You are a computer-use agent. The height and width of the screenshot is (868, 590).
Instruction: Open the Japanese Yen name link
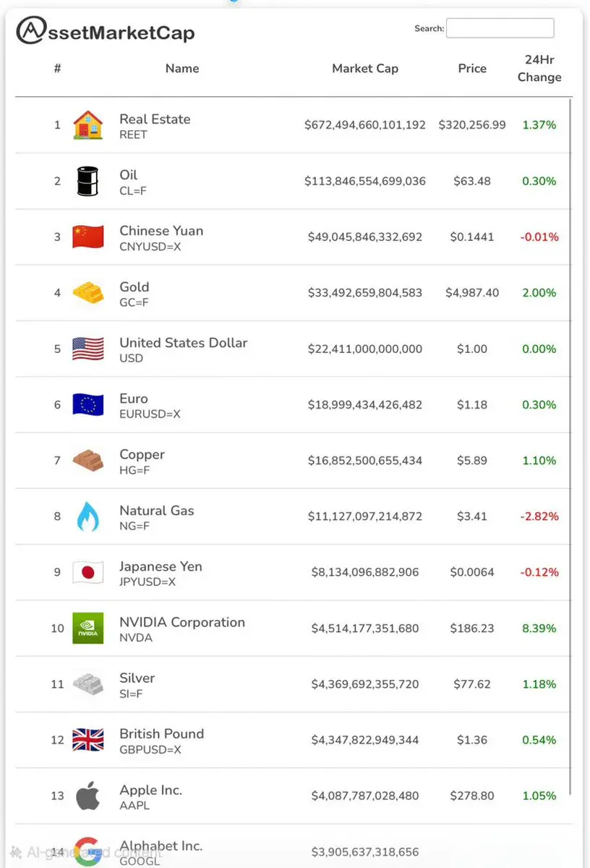point(161,566)
